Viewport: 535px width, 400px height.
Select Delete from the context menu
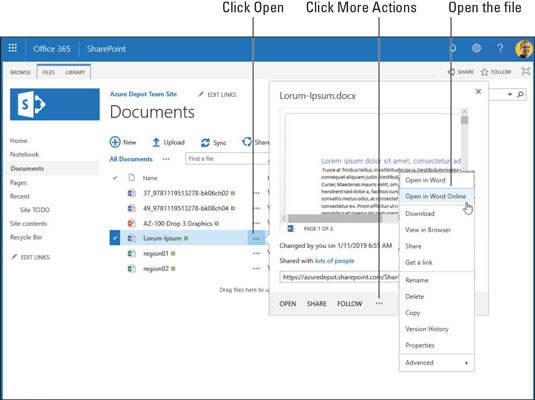pyautogui.click(x=437, y=296)
